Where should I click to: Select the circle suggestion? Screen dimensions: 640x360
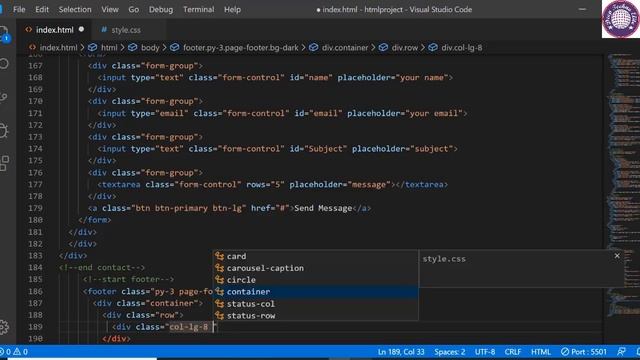pos(316,280)
